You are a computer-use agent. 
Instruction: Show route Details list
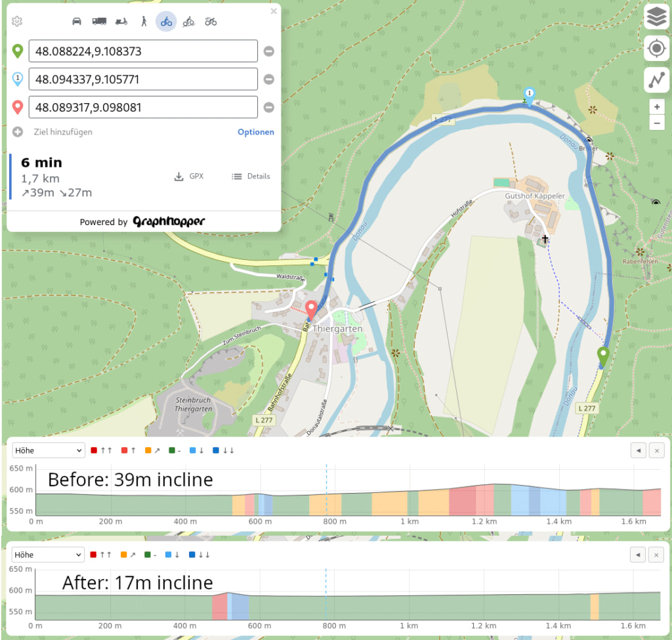[x=251, y=177]
